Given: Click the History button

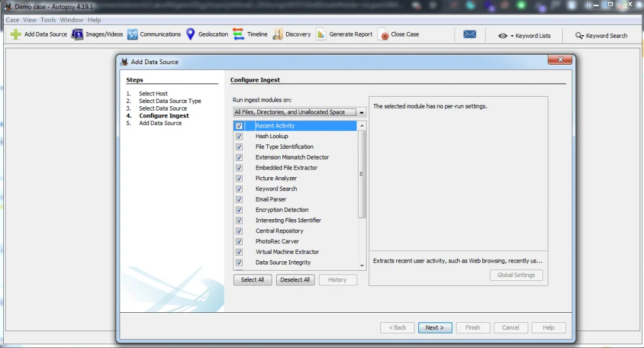Looking at the screenshot, I should click(x=337, y=280).
